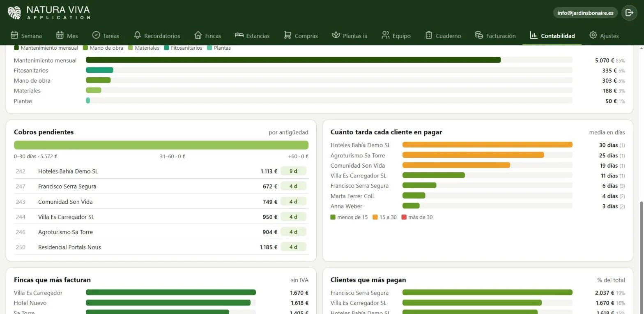Screen dimensions: 644x314
Task: Select pending row 246 Agroturismo Sa Torre
Action: point(161,232)
